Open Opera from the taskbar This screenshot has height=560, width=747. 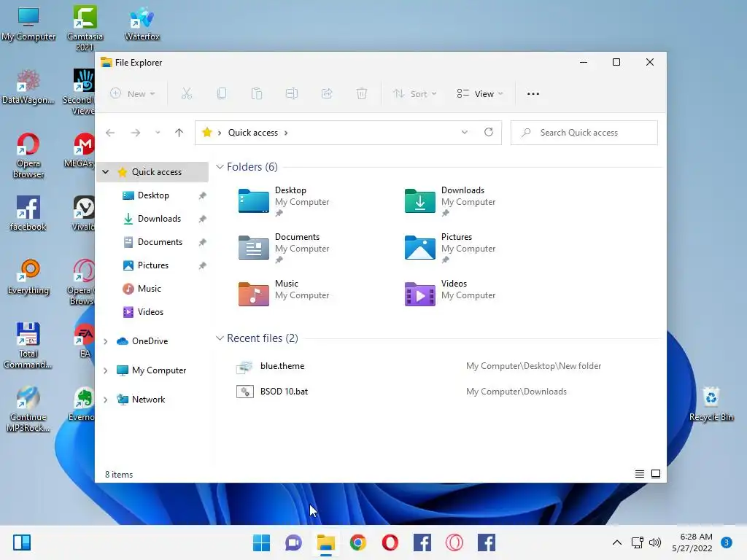(390, 542)
